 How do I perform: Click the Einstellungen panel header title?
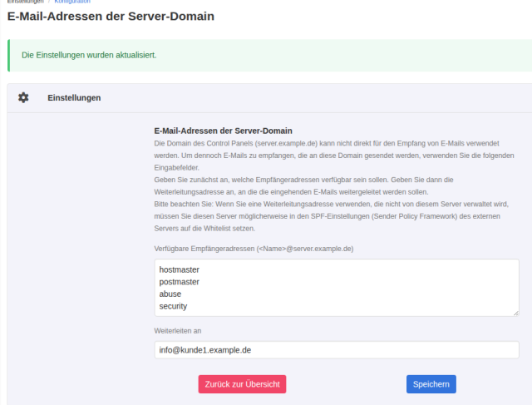(74, 98)
